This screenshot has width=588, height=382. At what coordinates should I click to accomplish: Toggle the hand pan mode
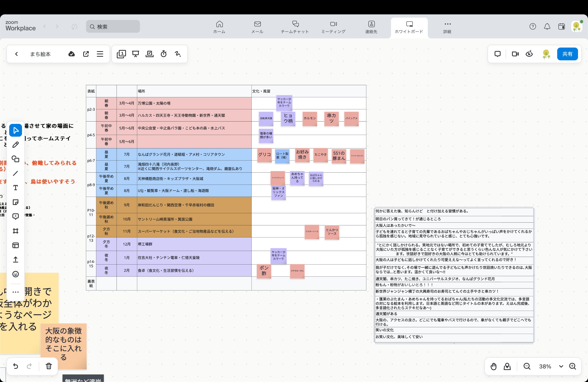click(x=493, y=366)
